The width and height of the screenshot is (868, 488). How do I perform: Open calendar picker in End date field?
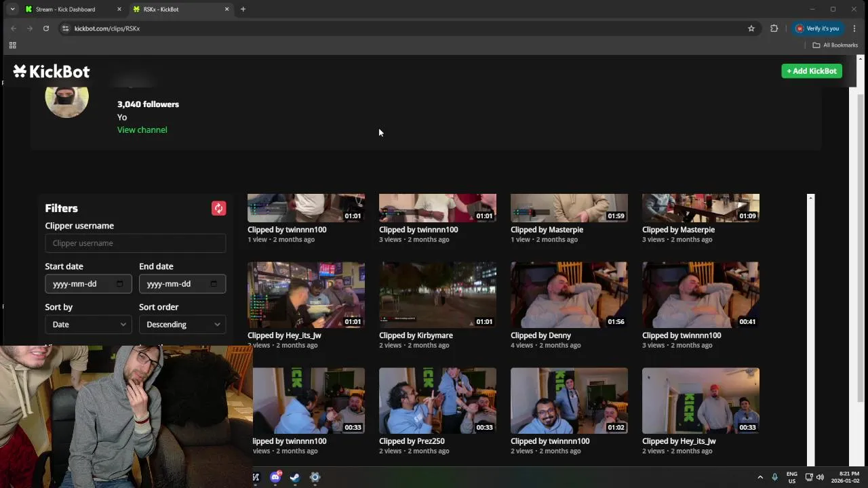[214, 283]
